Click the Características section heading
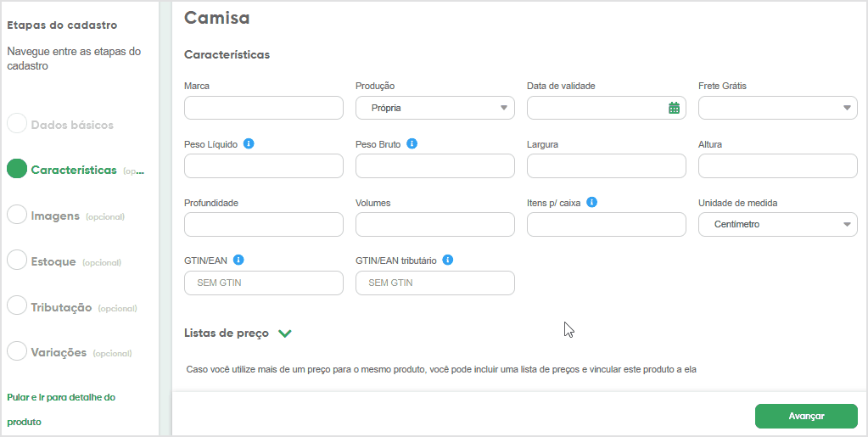This screenshot has height=437, width=868. [x=227, y=55]
